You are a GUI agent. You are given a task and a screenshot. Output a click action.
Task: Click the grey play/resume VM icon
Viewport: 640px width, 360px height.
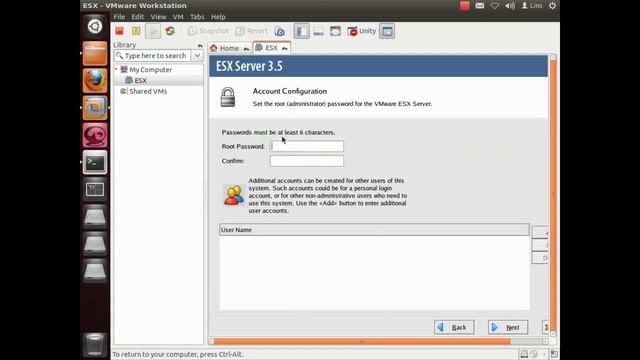point(153,31)
